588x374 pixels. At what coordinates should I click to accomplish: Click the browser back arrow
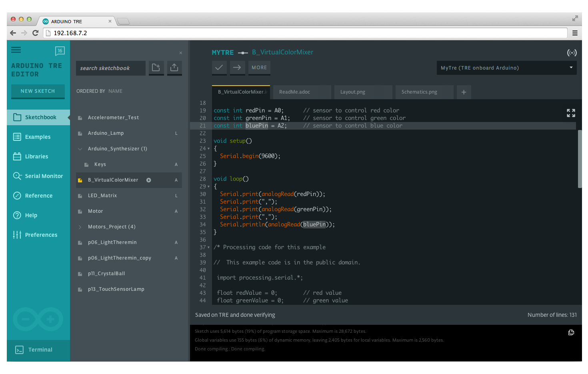click(13, 33)
